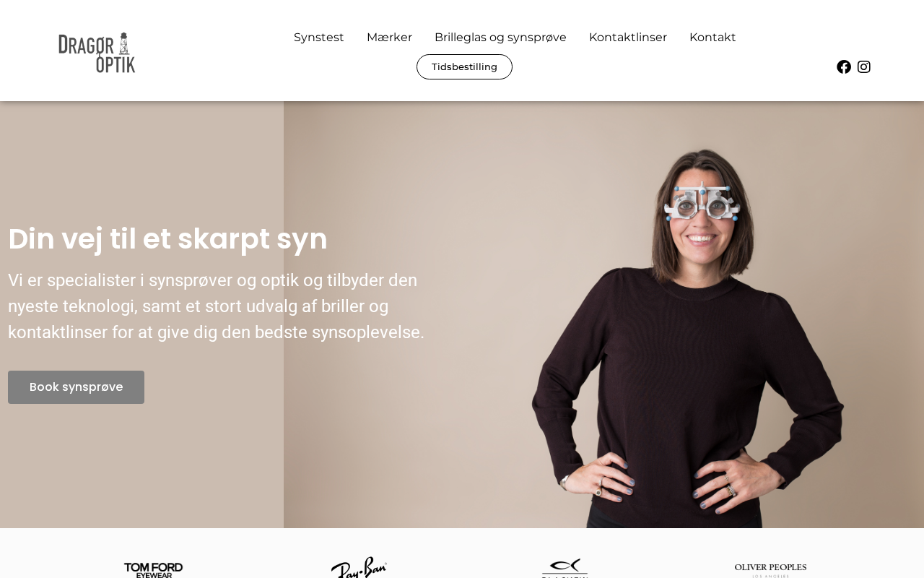Open the Synstest menu item
Screen dimensions: 924x578
(319, 38)
